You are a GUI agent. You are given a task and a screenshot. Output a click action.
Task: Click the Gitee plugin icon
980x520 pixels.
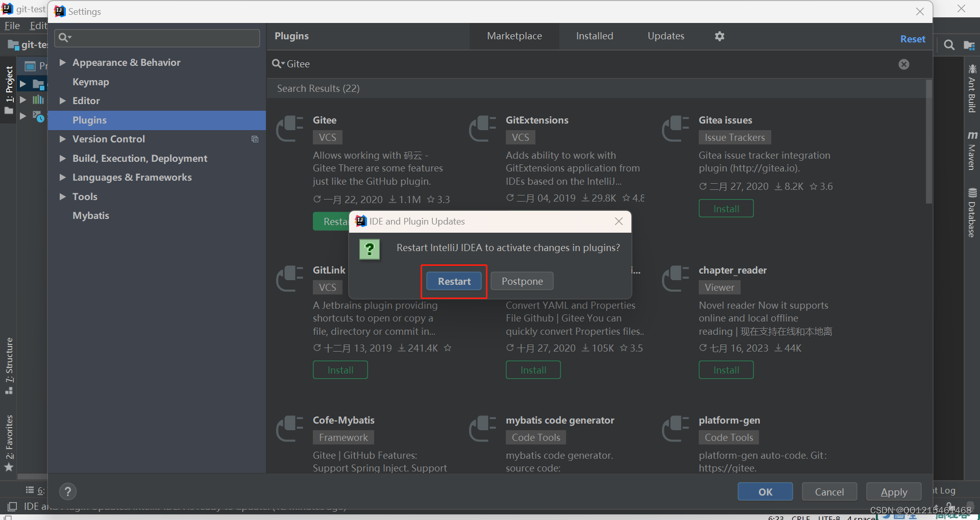click(290, 129)
